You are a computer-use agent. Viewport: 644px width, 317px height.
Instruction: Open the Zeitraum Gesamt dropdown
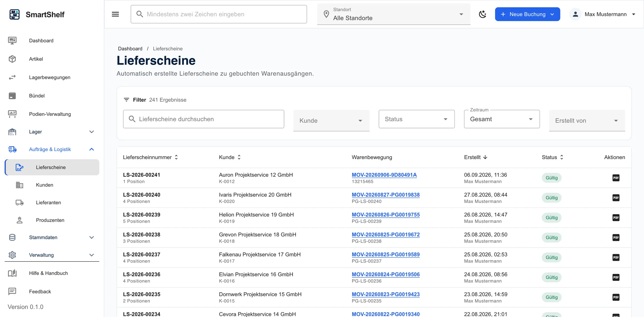click(502, 119)
